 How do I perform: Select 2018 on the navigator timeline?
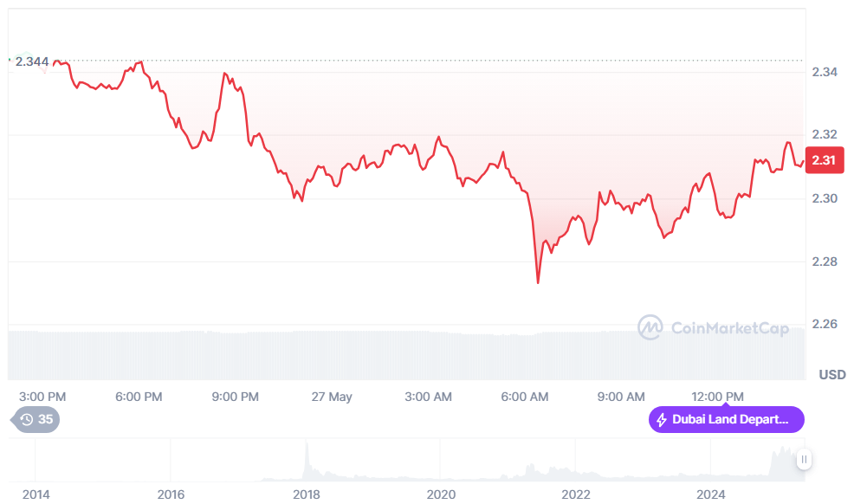coord(306,494)
